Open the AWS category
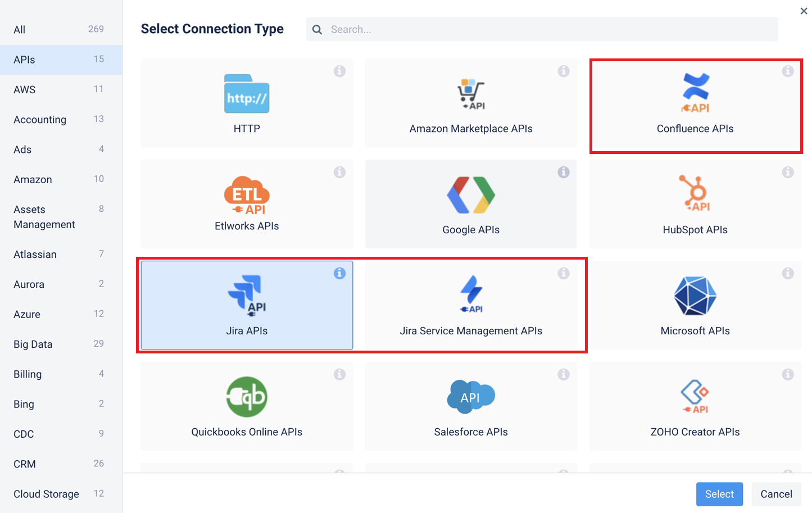This screenshot has height=513, width=812. 61,89
